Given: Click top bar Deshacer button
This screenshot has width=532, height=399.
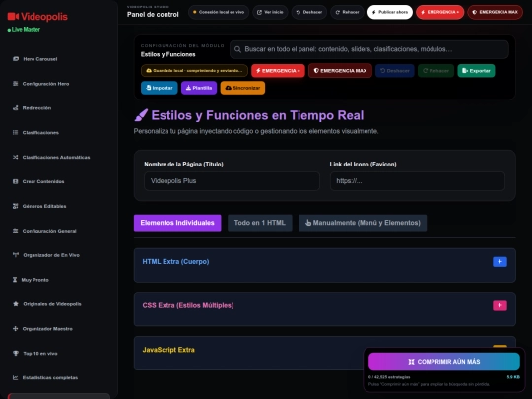Looking at the screenshot, I should (308, 12).
